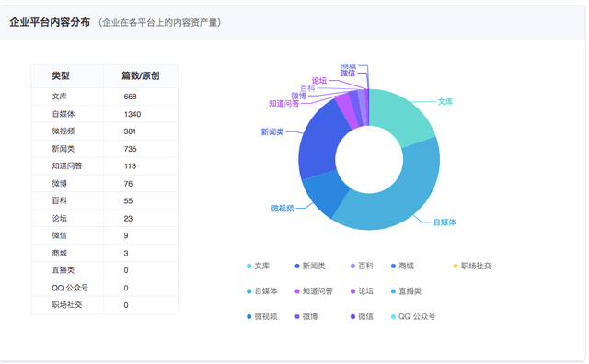
Task: Click the 微博 callout label above the chart
Action: pos(298,97)
